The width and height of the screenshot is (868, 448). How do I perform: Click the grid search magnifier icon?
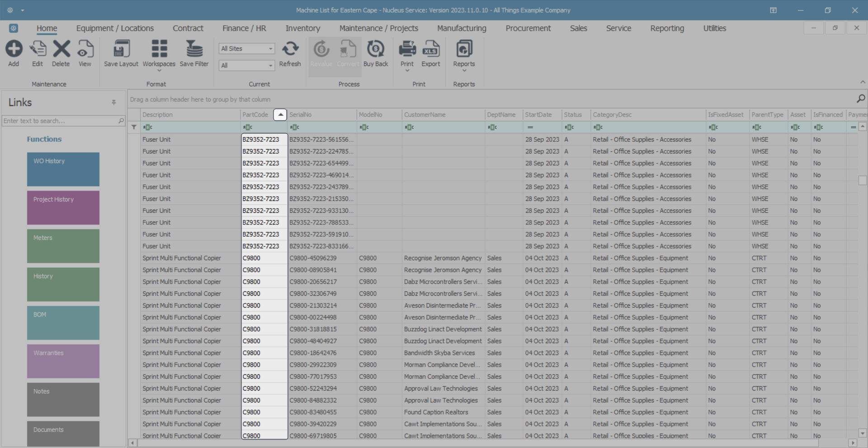point(861,98)
